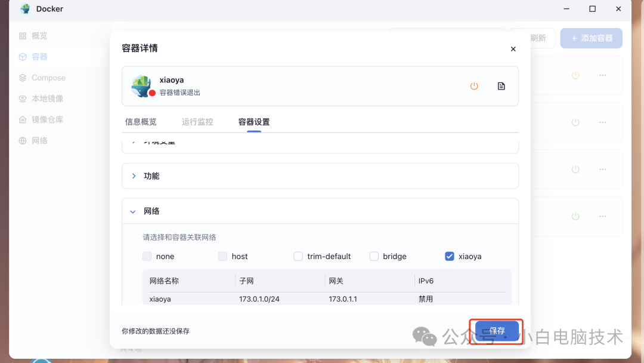Uncheck the xiaoya network checkbox
The width and height of the screenshot is (644, 363).
click(449, 256)
